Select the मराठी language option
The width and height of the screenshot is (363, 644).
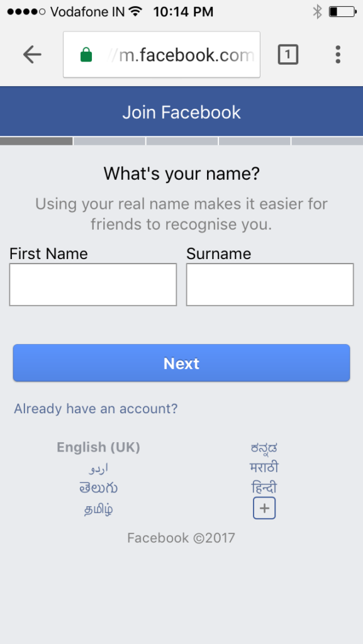[x=264, y=467]
